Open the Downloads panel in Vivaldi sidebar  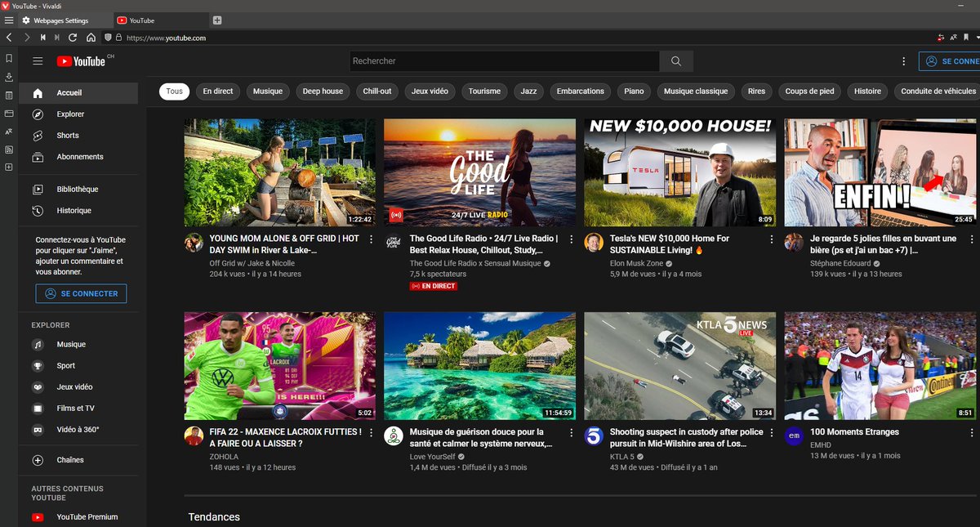pos(9,77)
